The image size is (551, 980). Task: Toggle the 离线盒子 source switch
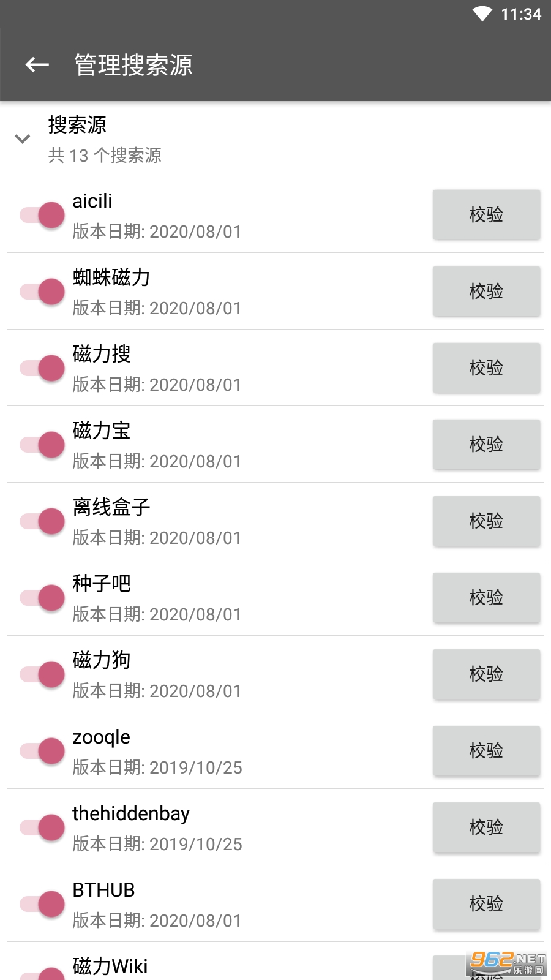click(42, 521)
